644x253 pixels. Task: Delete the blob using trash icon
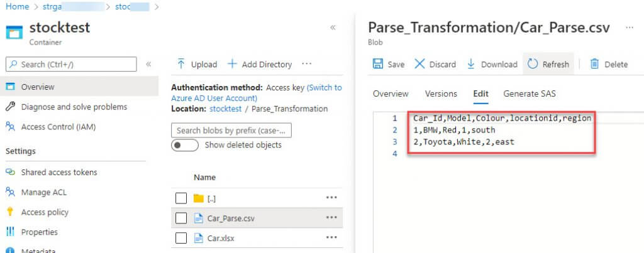pyautogui.click(x=593, y=64)
